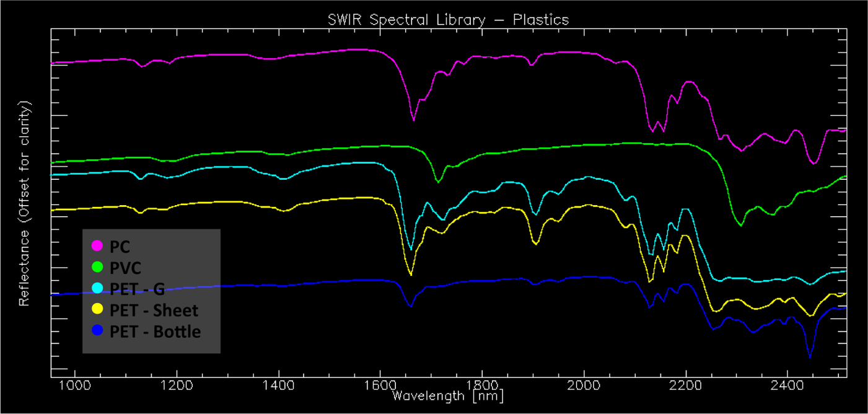
Task: Click the 1000 wavelength tick label
Action: click(75, 385)
